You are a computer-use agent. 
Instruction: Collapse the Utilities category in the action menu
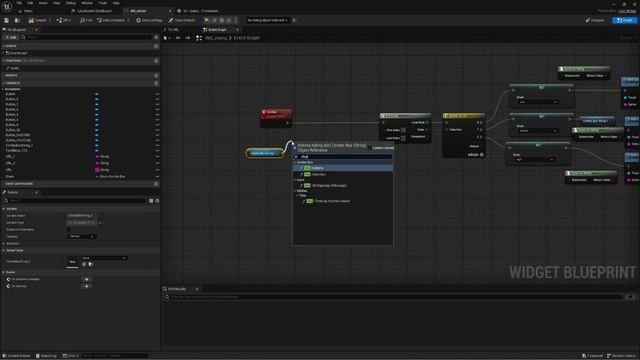(x=296, y=191)
